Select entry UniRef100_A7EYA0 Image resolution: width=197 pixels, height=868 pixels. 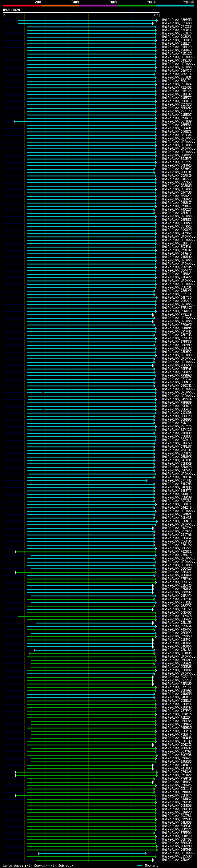pyautogui.click(x=177, y=579)
